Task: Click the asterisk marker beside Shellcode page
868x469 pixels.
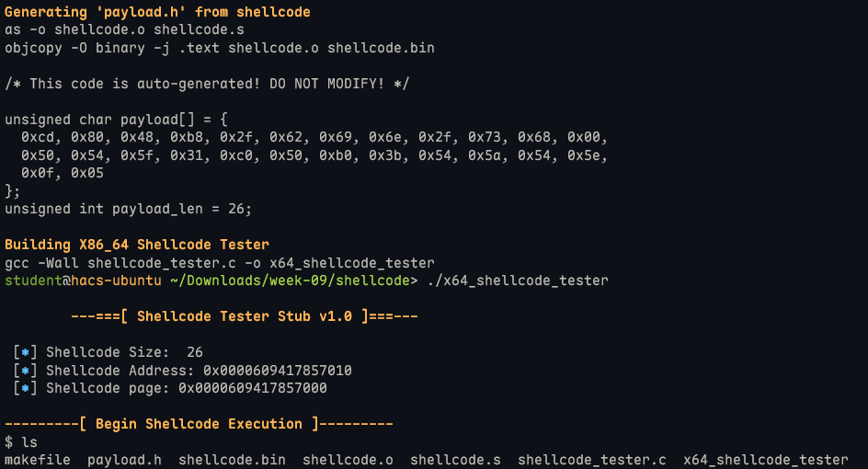Action: (x=26, y=388)
